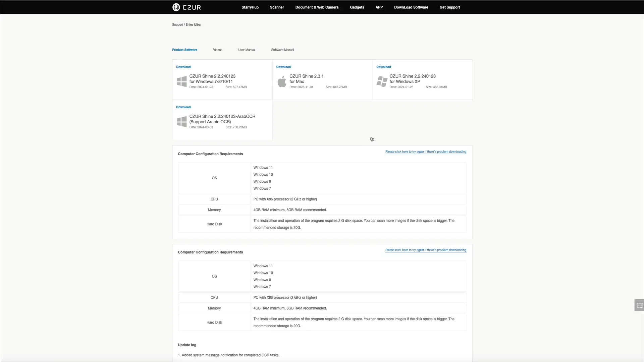Image resolution: width=644 pixels, height=362 pixels.
Task: Click second 'try again if problem downloading' link
Action: click(x=426, y=250)
